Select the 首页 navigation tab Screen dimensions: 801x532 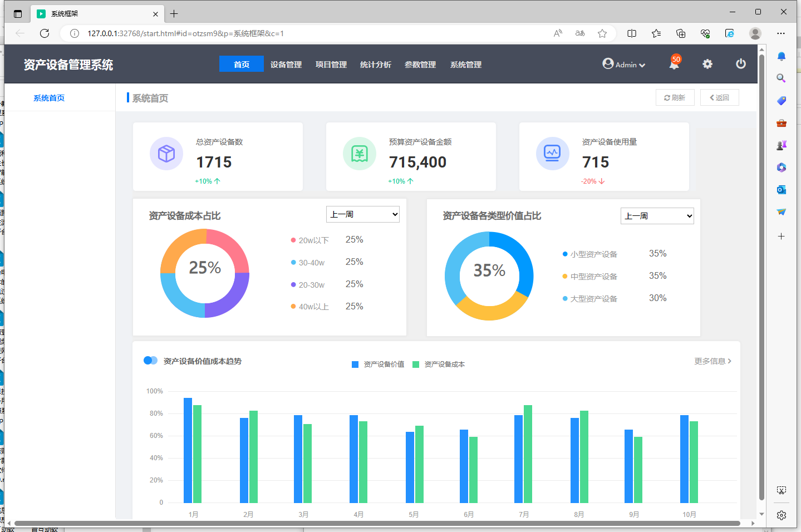[242, 64]
